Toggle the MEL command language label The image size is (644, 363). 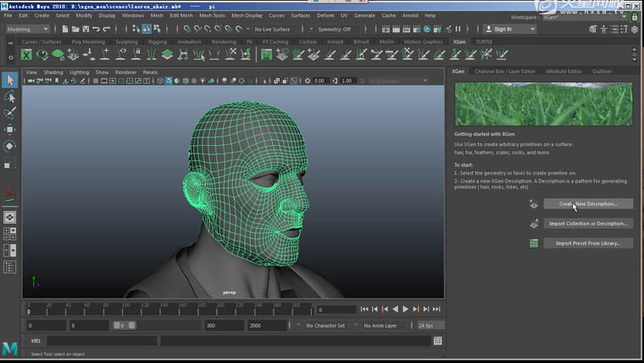pyautogui.click(x=36, y=341)
